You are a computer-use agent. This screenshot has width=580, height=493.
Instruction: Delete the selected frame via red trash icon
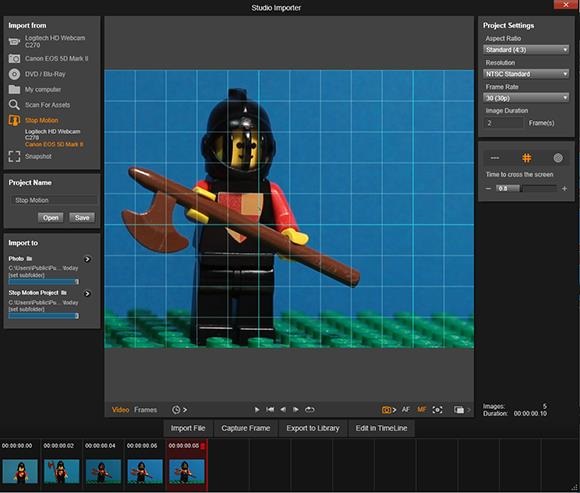[203, 446]
